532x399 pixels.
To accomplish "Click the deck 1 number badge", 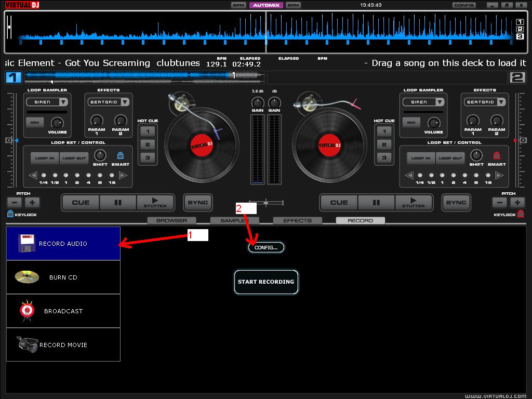I will point(14,77).
